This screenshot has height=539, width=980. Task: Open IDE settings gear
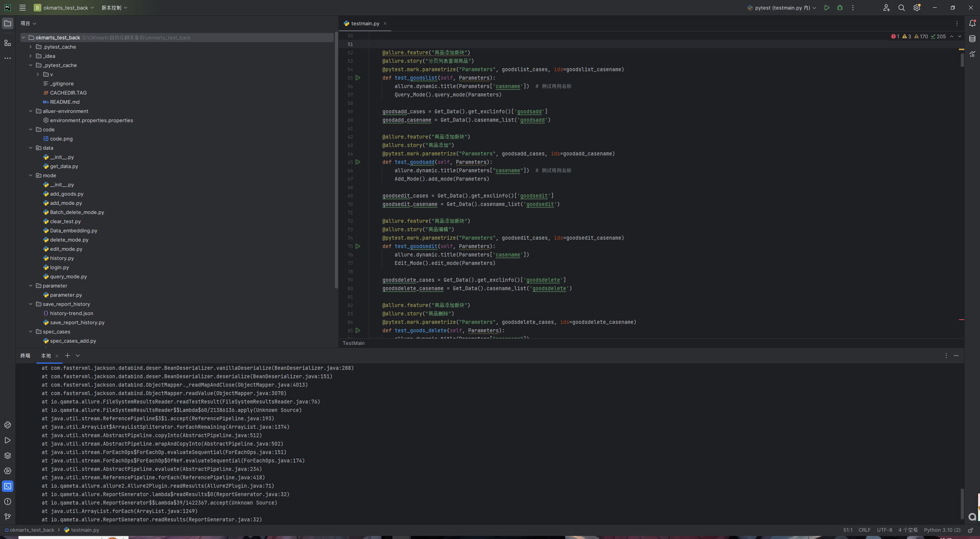(x=917, y=8)
